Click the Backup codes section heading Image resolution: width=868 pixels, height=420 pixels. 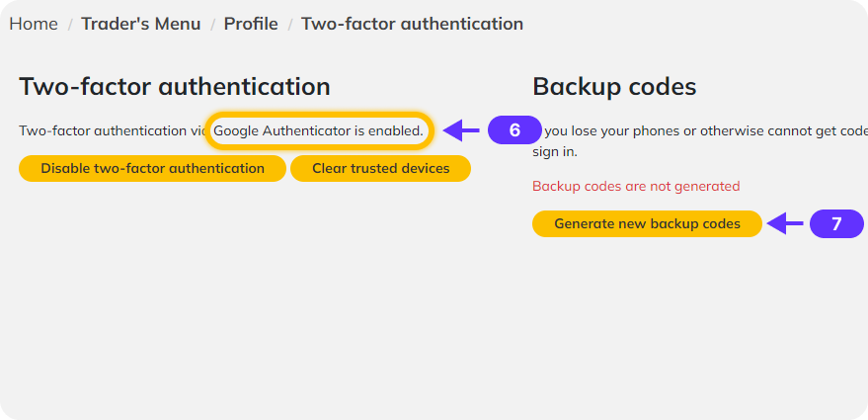click(x=614, y=86)
